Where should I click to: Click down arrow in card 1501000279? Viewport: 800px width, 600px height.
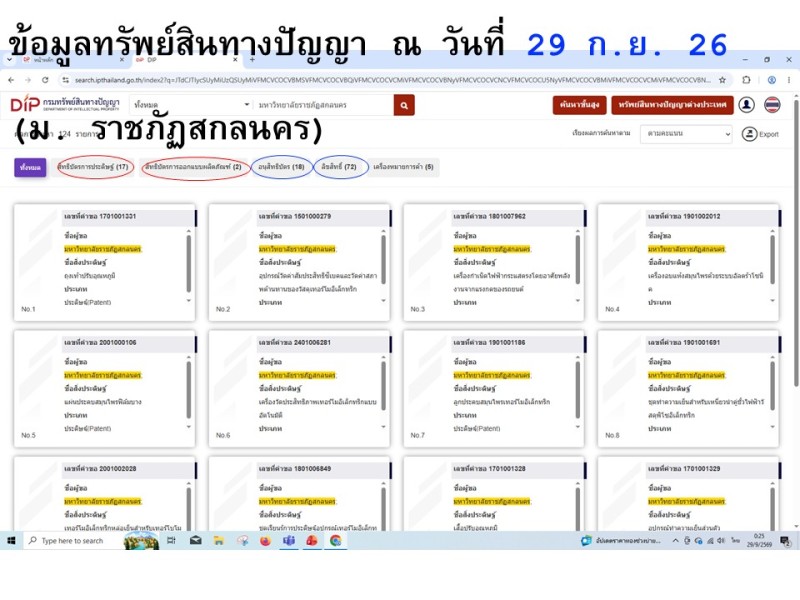coord(384,301)
